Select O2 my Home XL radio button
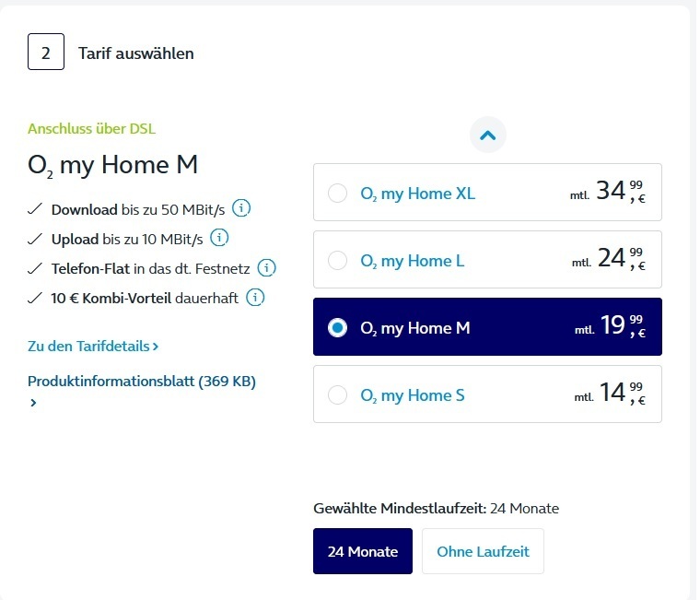This screenshot has height=600, width=700. (x=337, y=193)
